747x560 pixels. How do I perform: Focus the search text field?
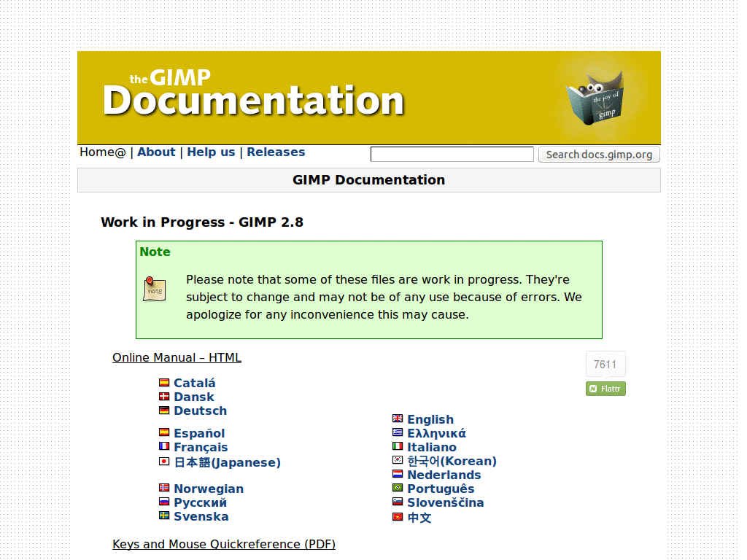click(x=452, y=155)
